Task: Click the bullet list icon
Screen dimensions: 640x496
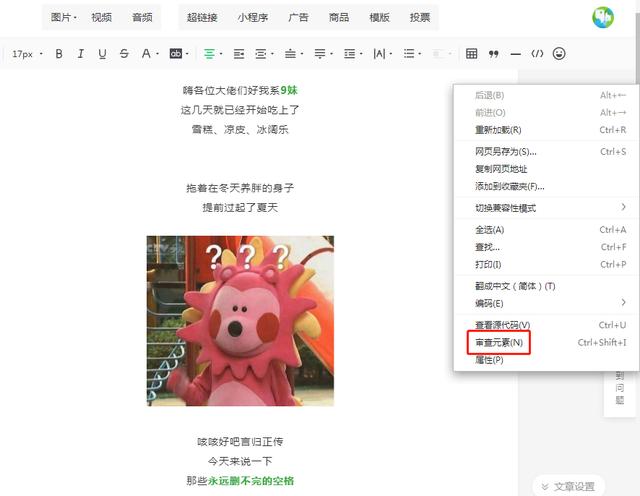Action: tap(409, 53)
